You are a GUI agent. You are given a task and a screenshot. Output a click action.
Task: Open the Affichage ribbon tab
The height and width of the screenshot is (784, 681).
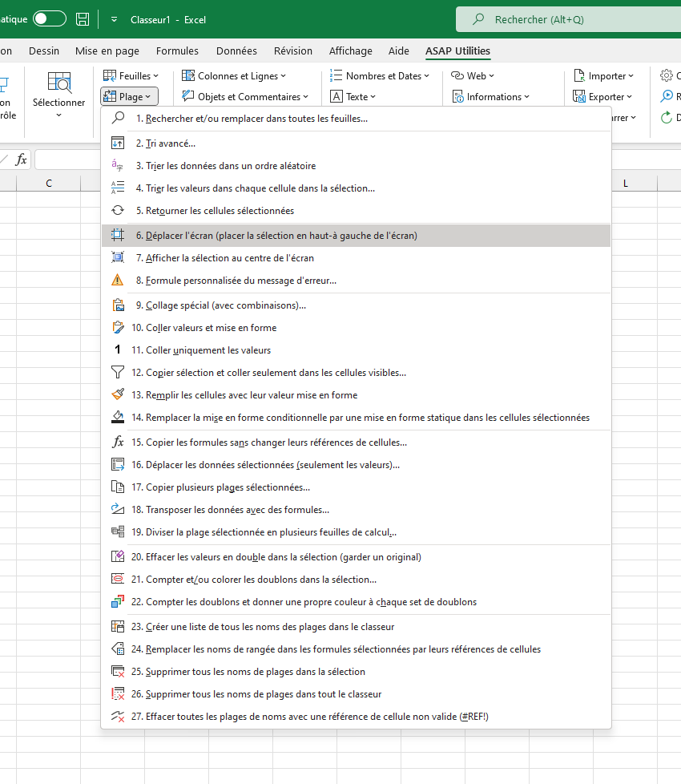(x=351, y=51)
